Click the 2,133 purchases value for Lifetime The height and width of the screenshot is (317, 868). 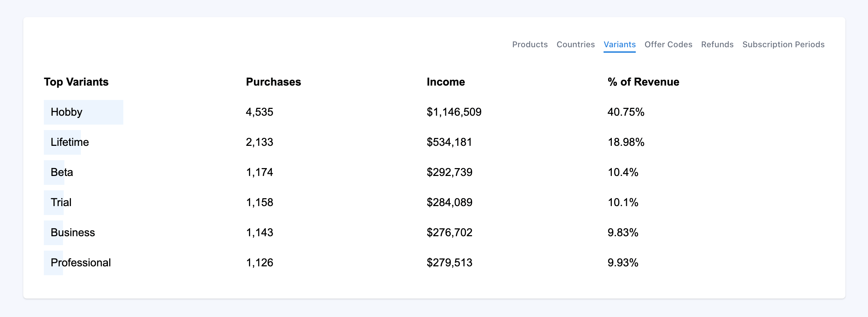[x=260, y=142]
